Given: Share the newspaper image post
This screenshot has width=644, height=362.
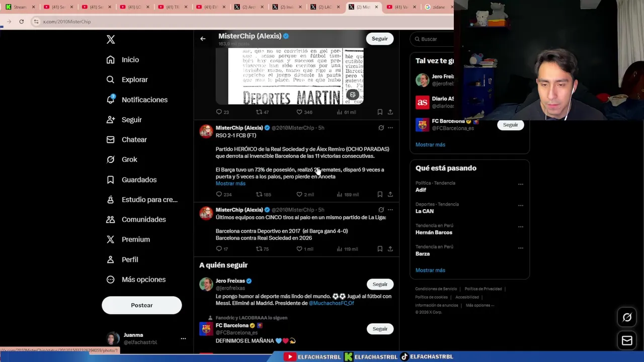Looking at the screenshot, I should (x=390, y=112).
